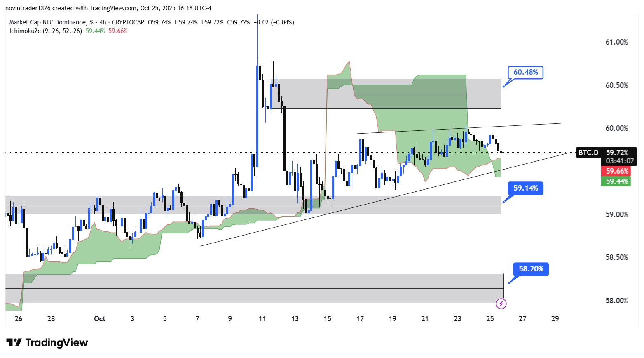Select the 60.48% blue callout label
The height and width of the screenshot is (358, 644).
(525, 72)
